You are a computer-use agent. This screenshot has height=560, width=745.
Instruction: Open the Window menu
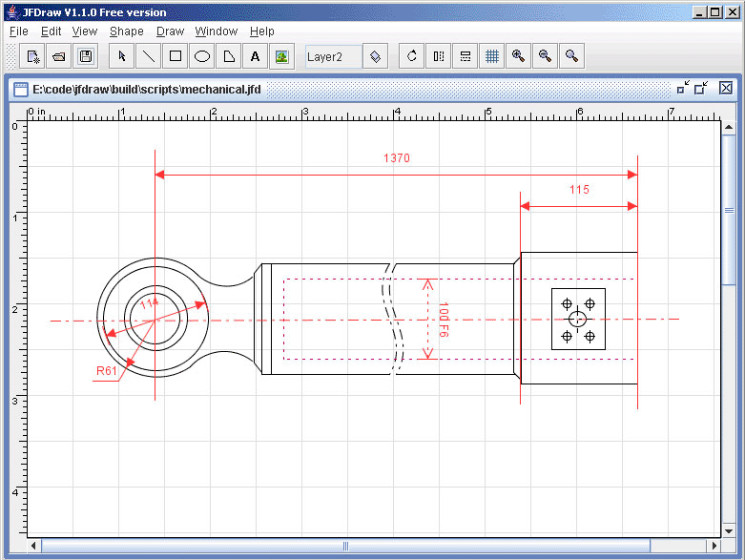pyautogui.click(x=217, y=31)
